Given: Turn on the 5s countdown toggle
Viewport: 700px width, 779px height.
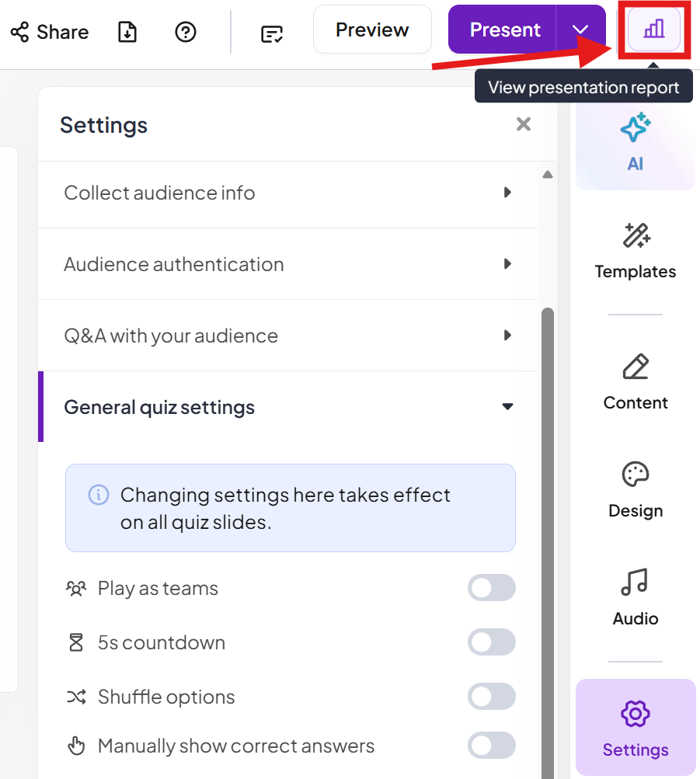Looking at the screenshot, I should tap(491, 642).
